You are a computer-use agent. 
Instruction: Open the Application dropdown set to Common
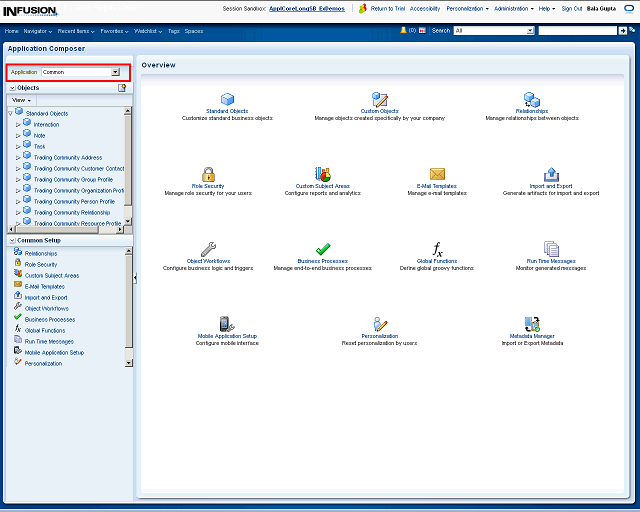tap(115, 72)
